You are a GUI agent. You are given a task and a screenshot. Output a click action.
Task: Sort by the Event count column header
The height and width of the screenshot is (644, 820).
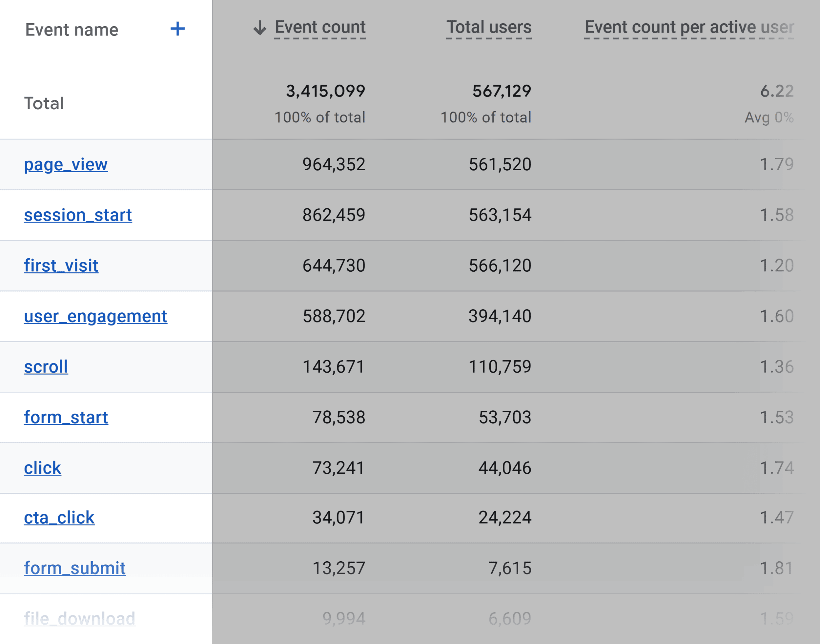coord(320,27)
